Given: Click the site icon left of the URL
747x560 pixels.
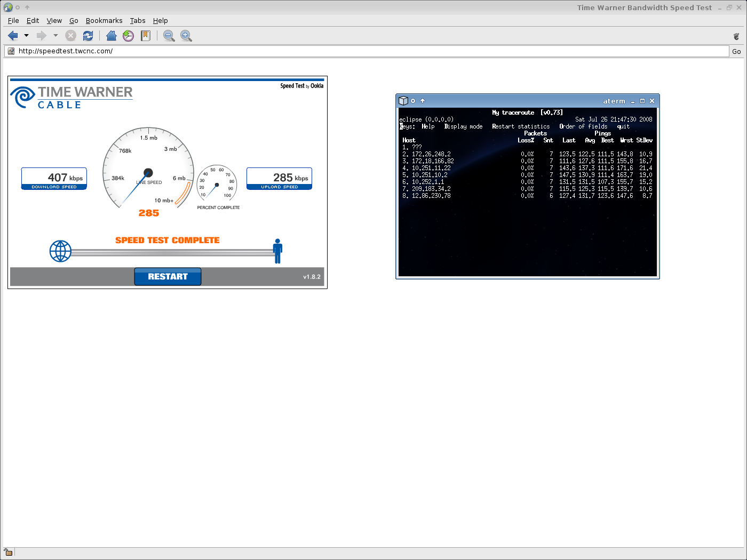Looking at the screenshot, I should [x=11, y=51].
